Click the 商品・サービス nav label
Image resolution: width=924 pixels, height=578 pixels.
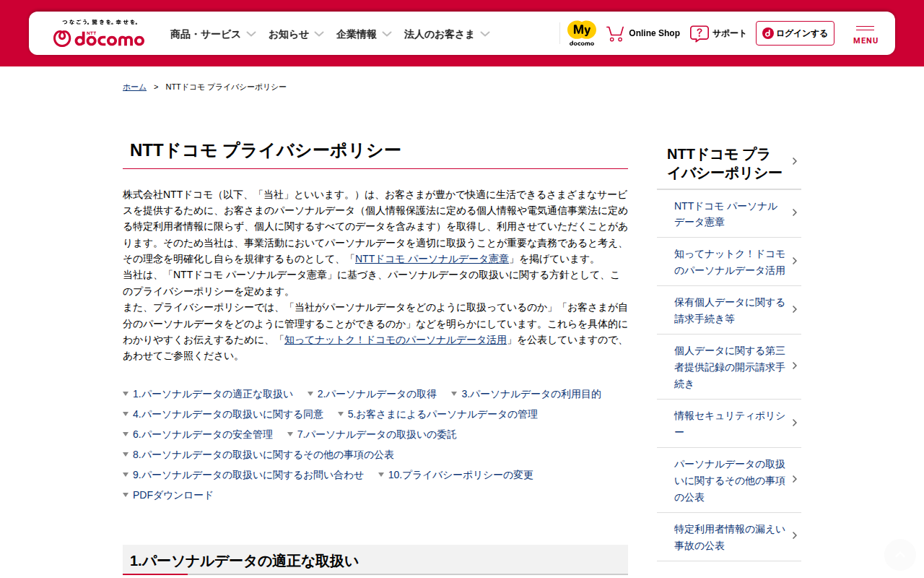pyautogui.click(x=205, y=34)
